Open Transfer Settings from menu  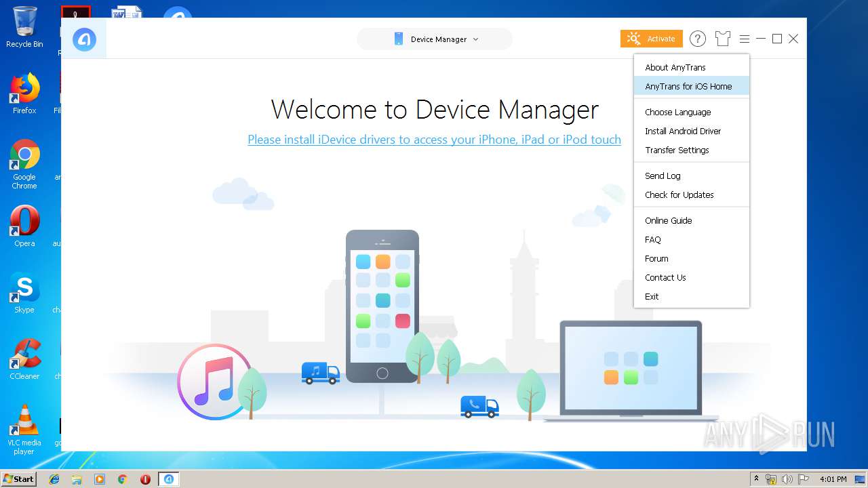[x=692, y=150]
